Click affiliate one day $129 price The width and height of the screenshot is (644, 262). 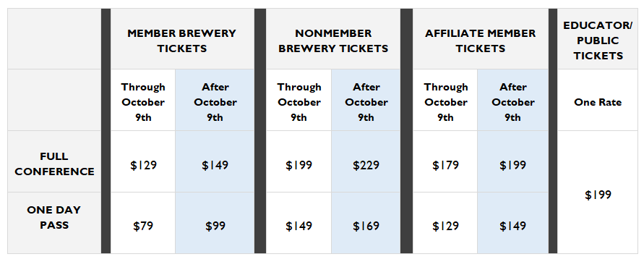[x=446, y=227]
